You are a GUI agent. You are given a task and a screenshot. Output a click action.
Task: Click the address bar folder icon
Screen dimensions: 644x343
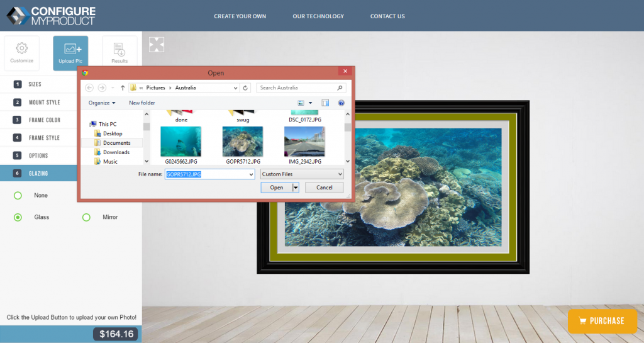point(133,87)
